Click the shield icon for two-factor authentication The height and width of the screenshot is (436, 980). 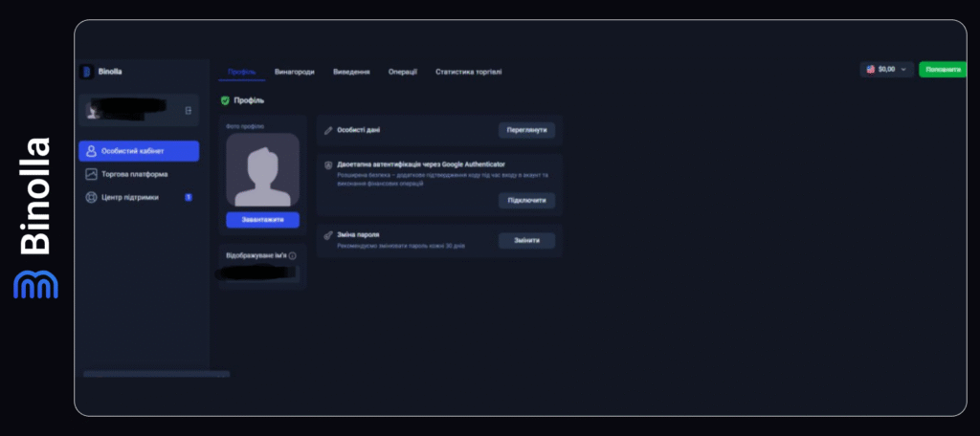click(328, 164)
